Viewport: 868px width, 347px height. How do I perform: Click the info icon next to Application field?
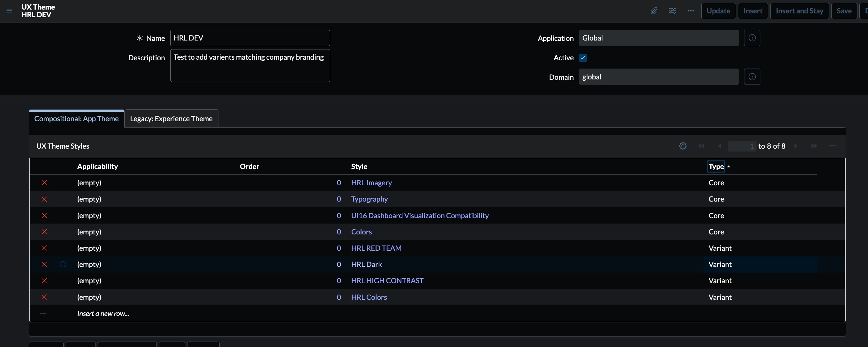point(752,38)
